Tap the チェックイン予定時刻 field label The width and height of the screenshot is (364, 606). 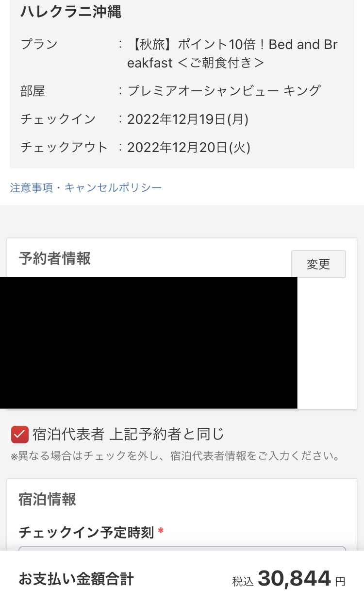click(86, 532)
